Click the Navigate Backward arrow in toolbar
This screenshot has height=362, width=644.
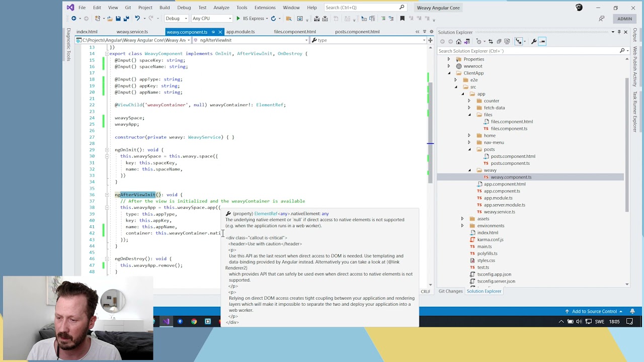pos(74,19)
